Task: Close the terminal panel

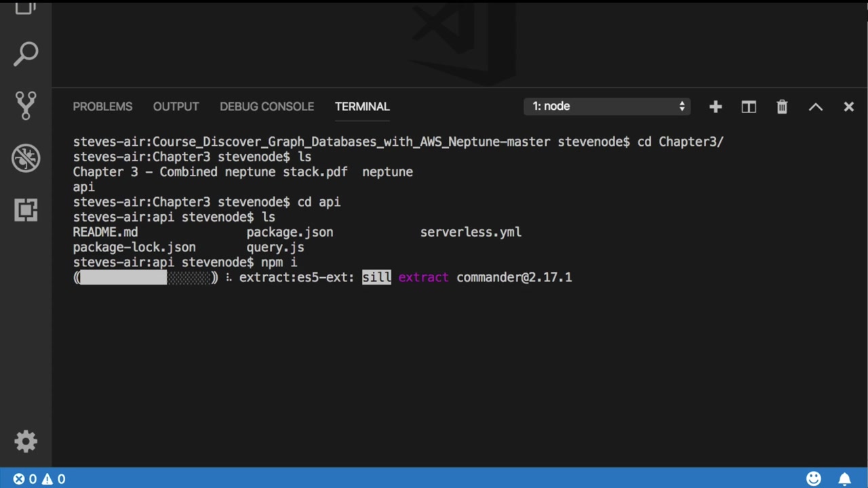Action: click(x=848, y=106)
